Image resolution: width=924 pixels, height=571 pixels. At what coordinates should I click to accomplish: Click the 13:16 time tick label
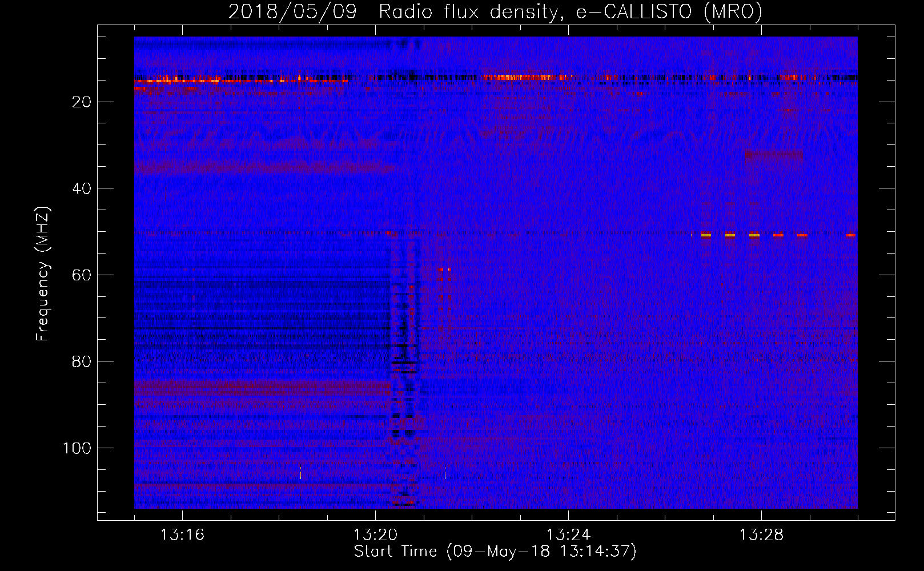tap(182, 535)
